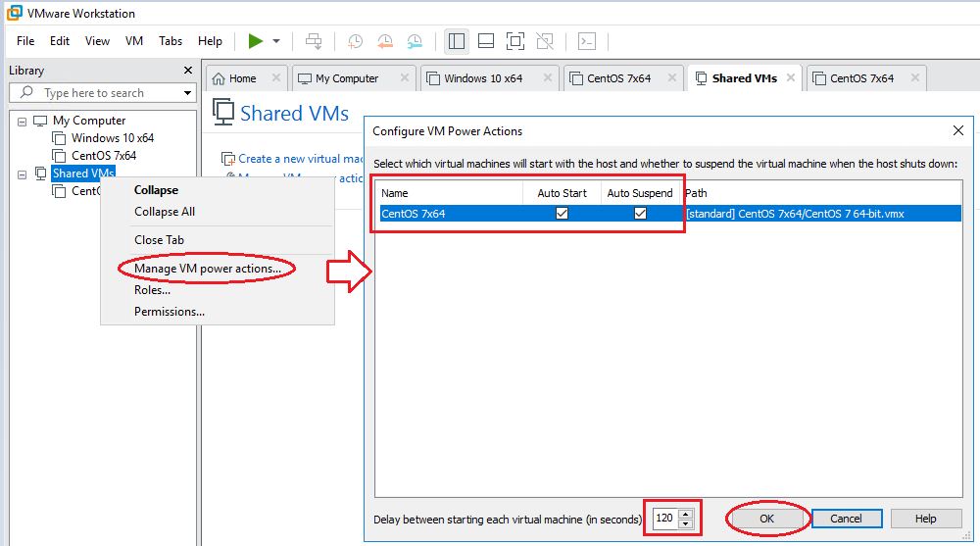Open the Tabs menu

(171, 41)
